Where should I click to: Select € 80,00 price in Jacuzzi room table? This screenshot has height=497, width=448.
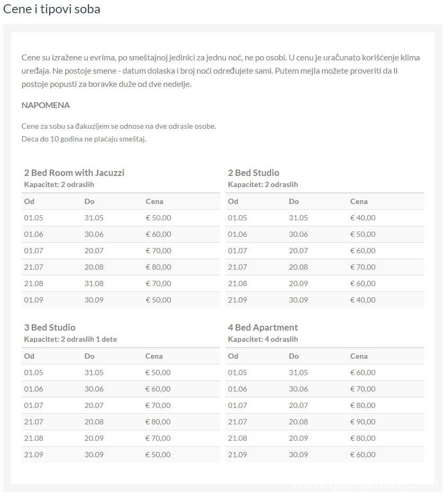tap(158, 267)
